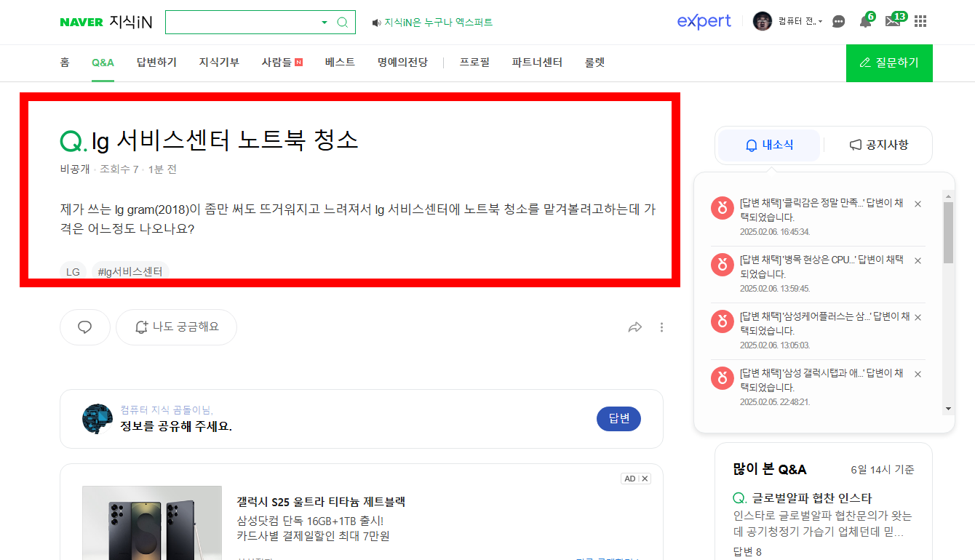Screen dimensions: 975x560
Task: Open the 지식기부 tab
Action: click(219, 63)
